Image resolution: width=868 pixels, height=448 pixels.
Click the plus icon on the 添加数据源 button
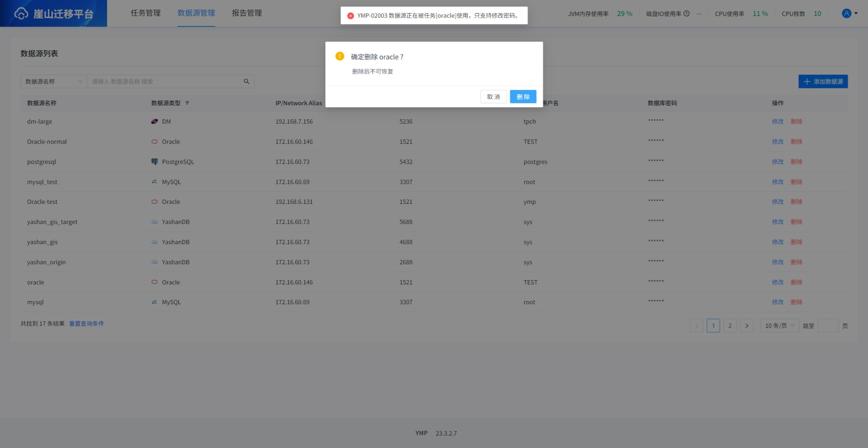807,81
